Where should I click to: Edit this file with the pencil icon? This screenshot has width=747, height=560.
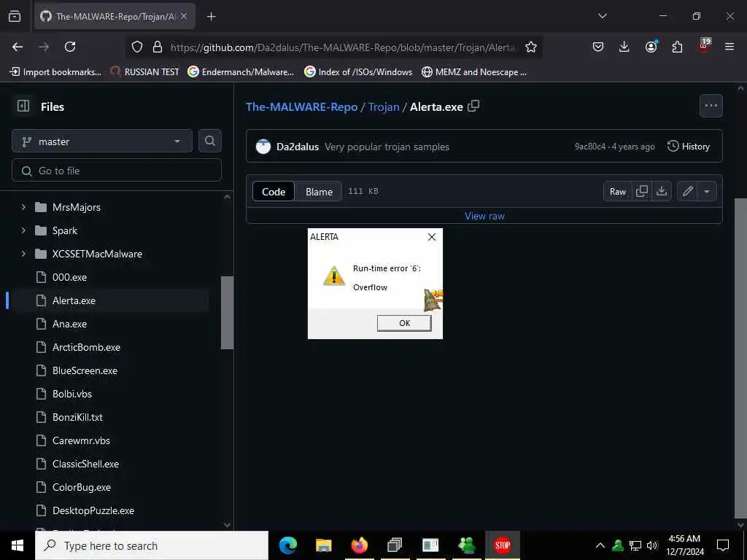pos(687,191)
